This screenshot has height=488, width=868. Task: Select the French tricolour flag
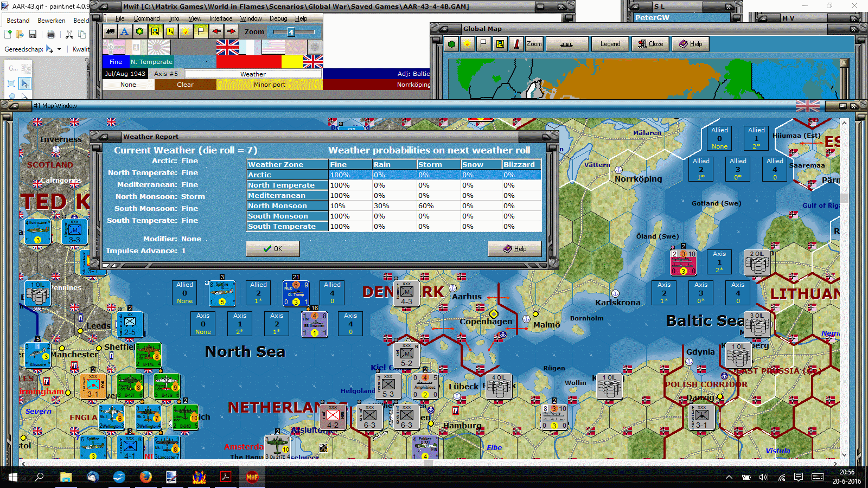point(250,47)
